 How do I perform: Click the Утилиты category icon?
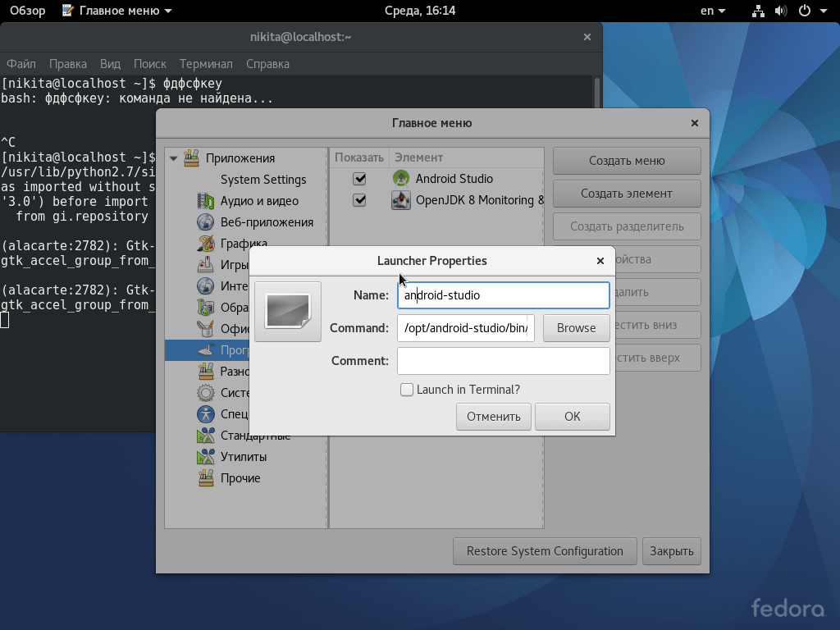(x=205, y=456)
